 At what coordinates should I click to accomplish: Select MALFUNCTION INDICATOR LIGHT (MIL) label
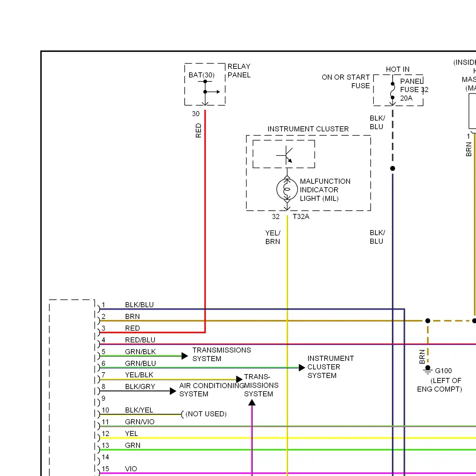click(325, 190)
